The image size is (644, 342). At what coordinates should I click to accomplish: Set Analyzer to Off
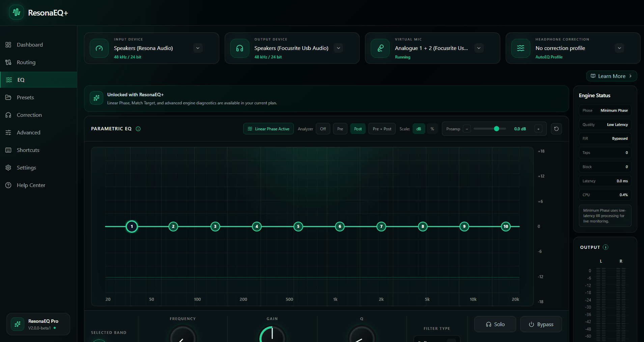click(323, 129)
